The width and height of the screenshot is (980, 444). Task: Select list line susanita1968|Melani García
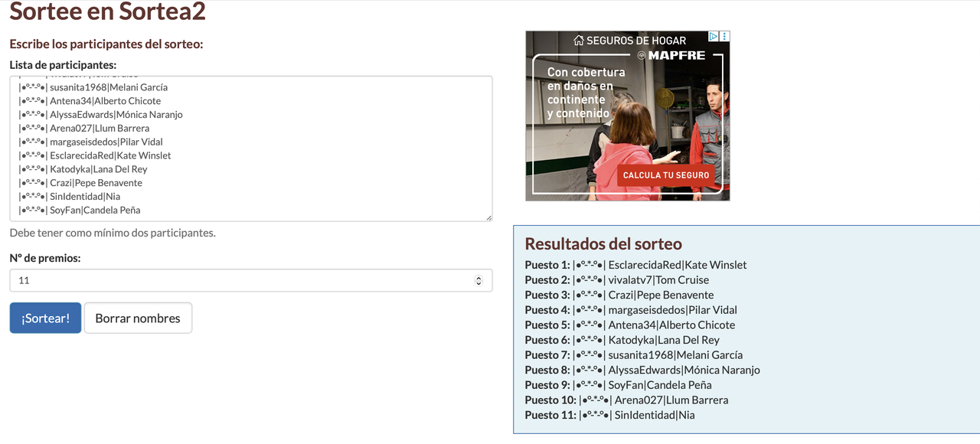pyautogui.click(x=93, y=87)
